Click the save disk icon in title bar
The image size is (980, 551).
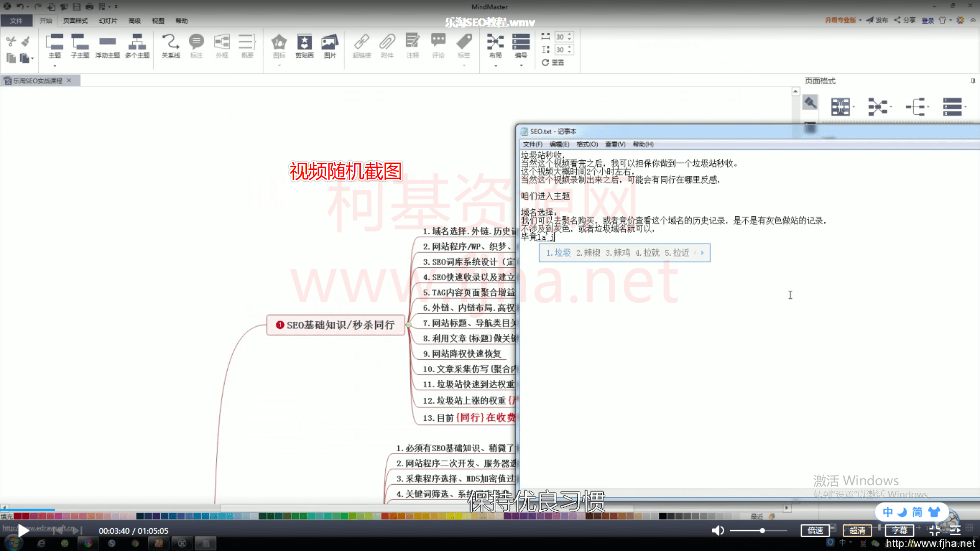pos(77,7)
